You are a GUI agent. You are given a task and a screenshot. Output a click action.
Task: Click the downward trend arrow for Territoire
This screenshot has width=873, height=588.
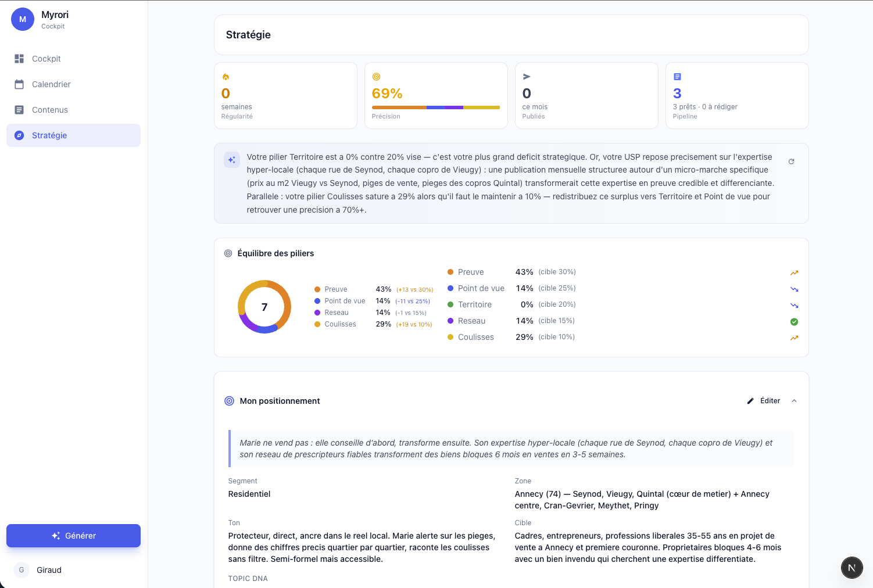click(x=794, y=306)
